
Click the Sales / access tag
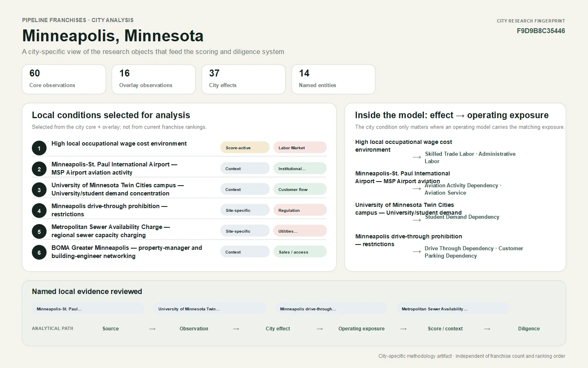(x=300, y=252)
